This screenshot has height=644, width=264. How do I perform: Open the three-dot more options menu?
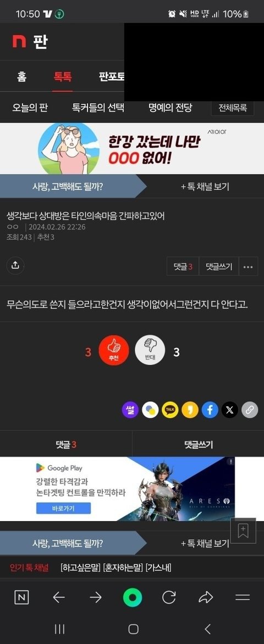[x=248, y=267]
